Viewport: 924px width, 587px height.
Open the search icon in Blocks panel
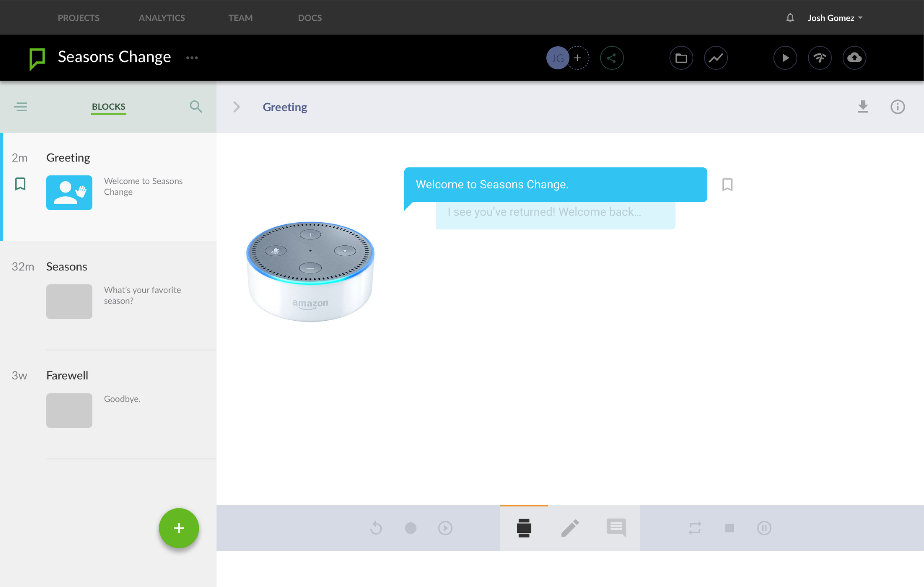pos(196,107)
